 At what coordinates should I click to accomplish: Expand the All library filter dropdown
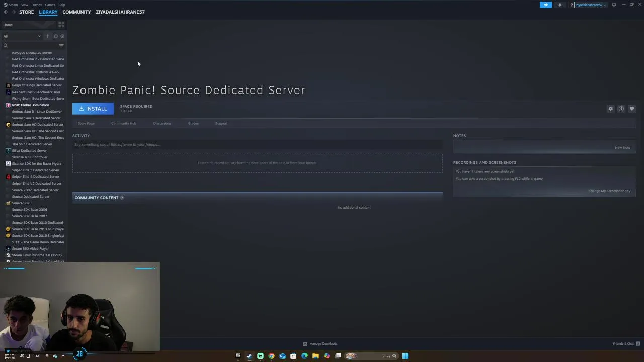pyautogui.click(x=22, y=36)
